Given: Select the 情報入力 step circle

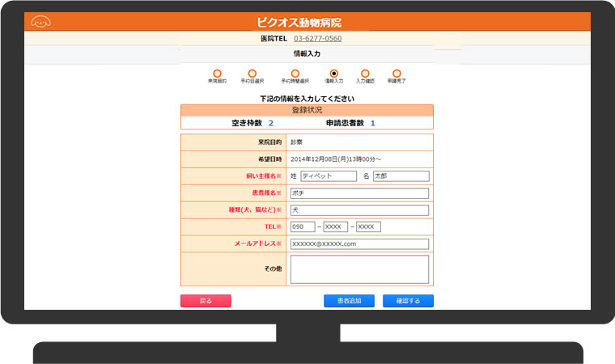Looking at the screenshot, I should [x=334, y=74].
